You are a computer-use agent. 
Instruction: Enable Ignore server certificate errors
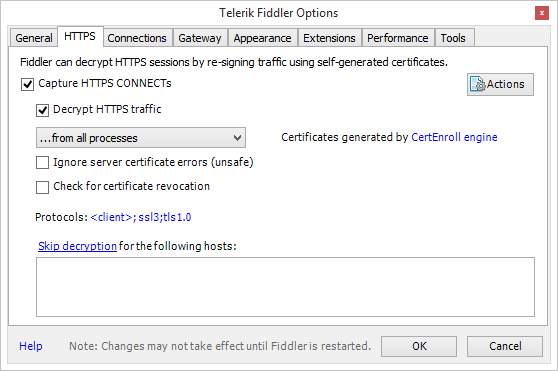coord(42,163)
